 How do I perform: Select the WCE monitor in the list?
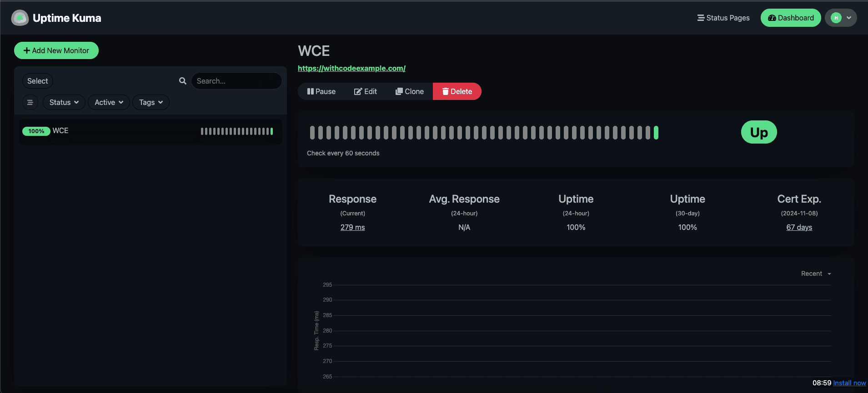[x=150, y=131]
